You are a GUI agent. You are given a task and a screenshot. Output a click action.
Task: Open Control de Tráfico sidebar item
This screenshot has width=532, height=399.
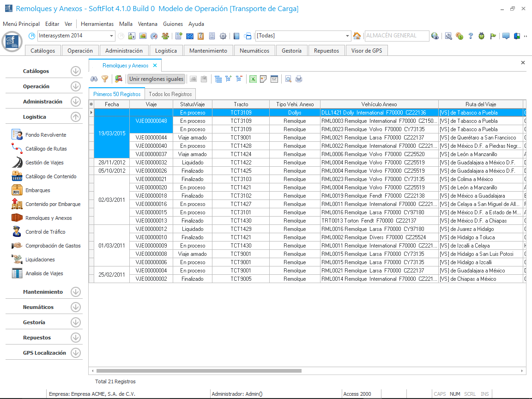pyautogui.click(x=45, y=232)
